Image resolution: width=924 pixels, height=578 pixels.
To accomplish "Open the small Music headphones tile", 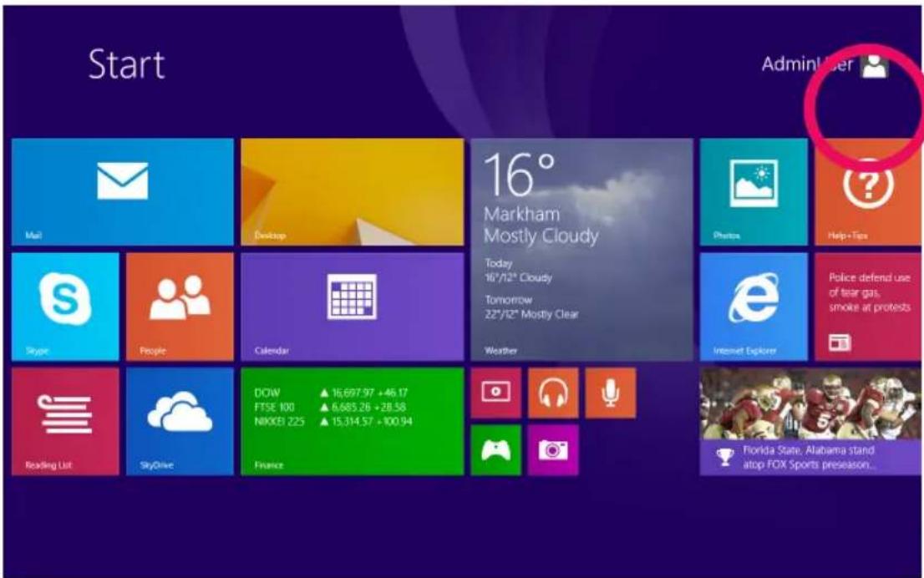I will 553,393.
